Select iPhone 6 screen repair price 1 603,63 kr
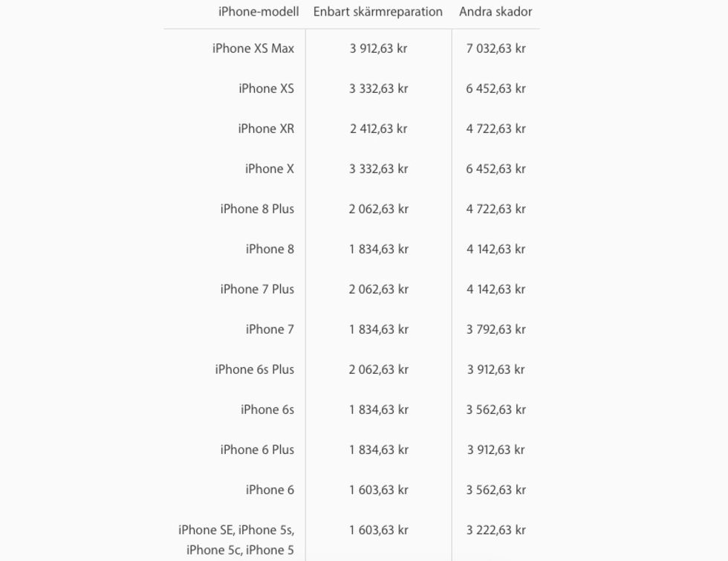The height and width of the screenshot is (561, 728). [x=378, y=490]
